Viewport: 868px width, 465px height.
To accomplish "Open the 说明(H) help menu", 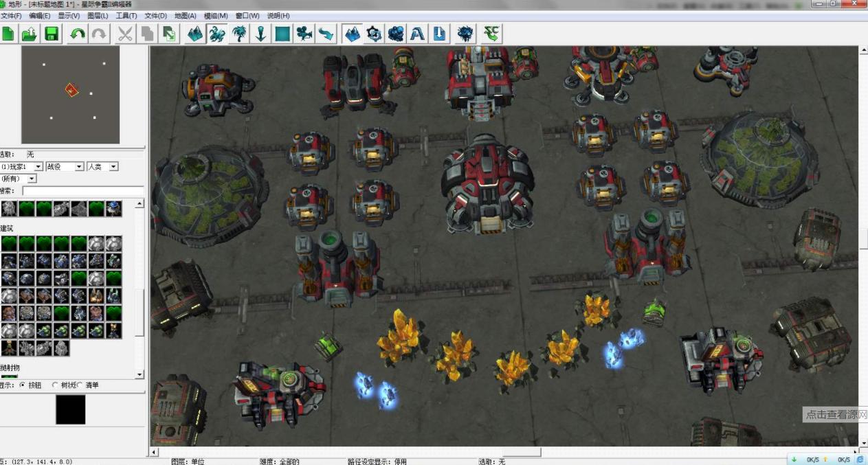I will tap(278, 15).
